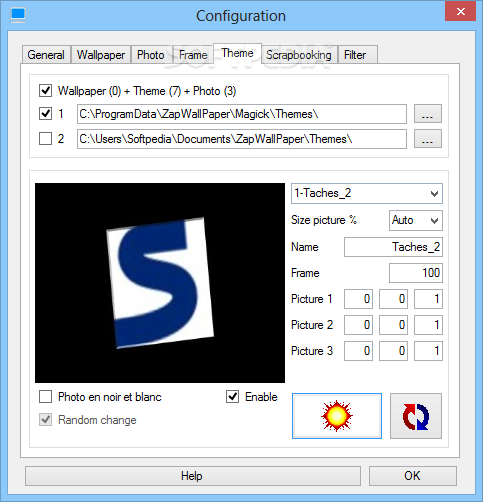This screenshot has width=483, height=502.
Task: Click the Picture 2 label
Action: point(312,325)
